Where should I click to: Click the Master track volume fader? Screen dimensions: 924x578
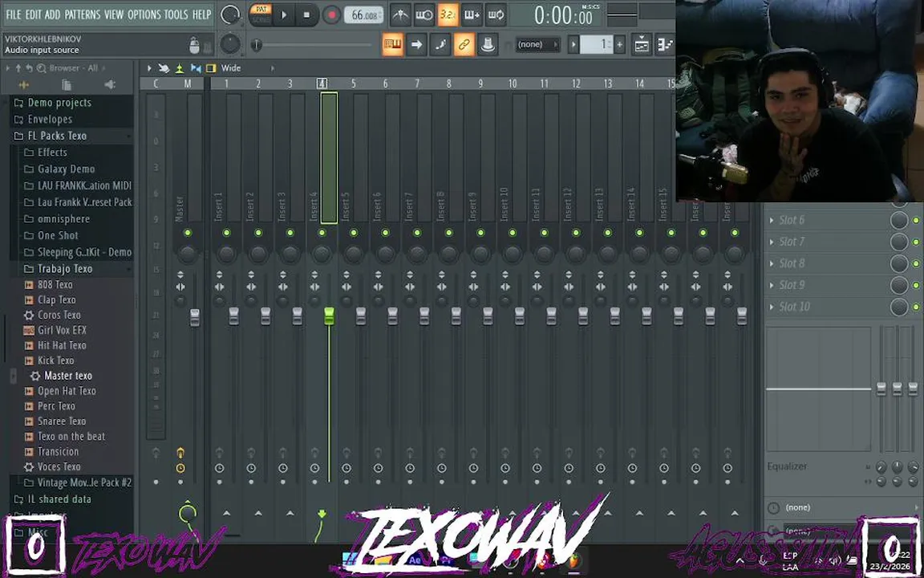pos(194,317)
